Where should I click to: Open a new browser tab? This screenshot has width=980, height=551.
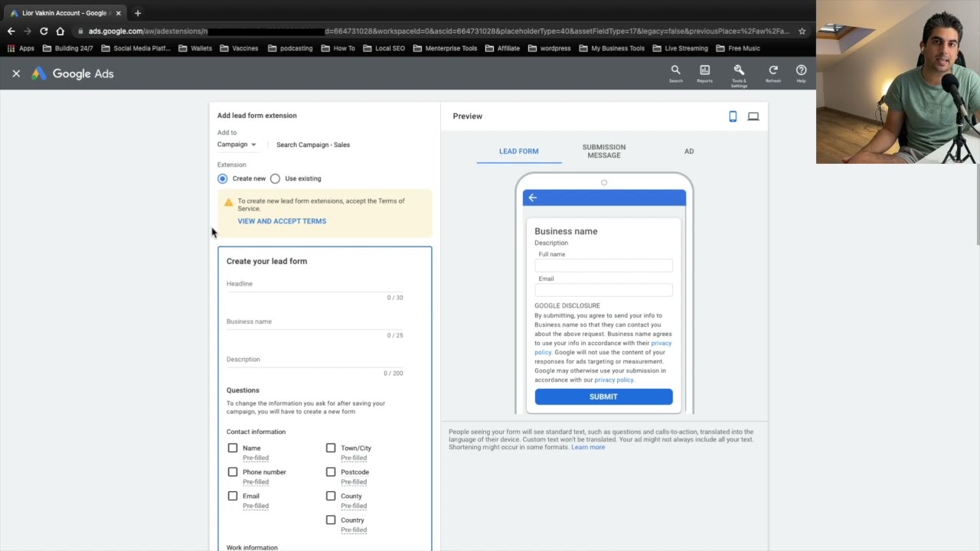tap(138, 13)
